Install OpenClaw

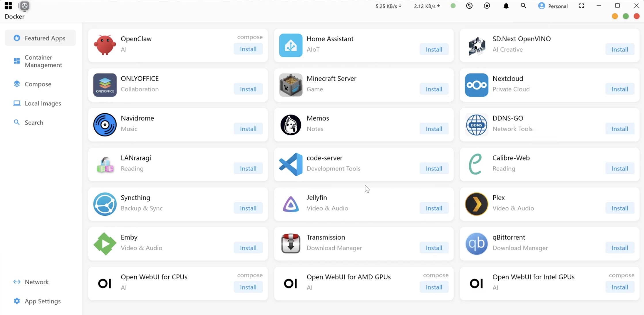pos(248,49)
